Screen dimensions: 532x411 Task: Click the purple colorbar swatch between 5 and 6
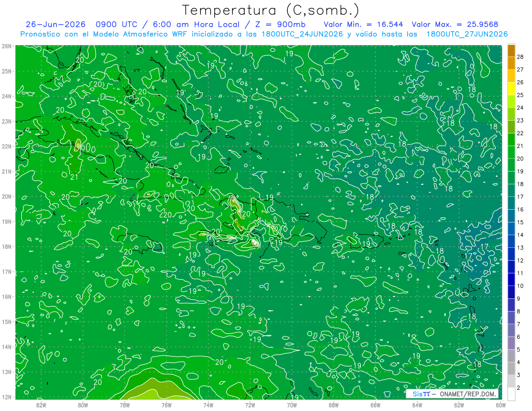tap(511, 343)
